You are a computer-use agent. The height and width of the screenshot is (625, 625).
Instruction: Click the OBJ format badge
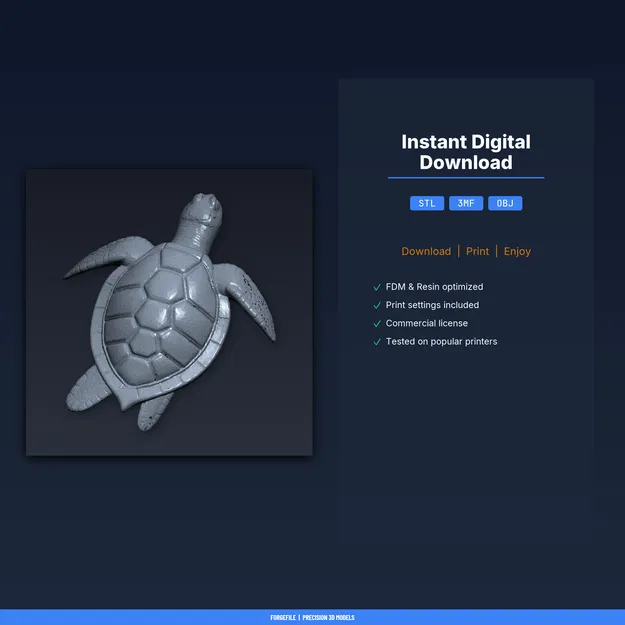point(505,203)
